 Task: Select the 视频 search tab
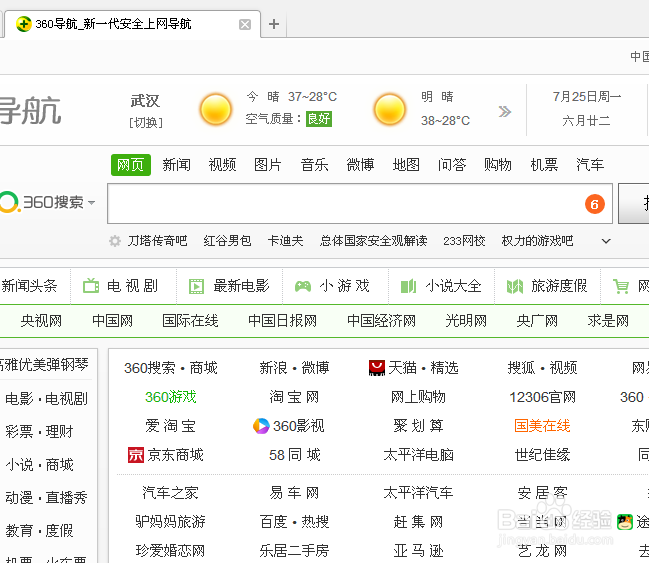click(x=222, y=165)
